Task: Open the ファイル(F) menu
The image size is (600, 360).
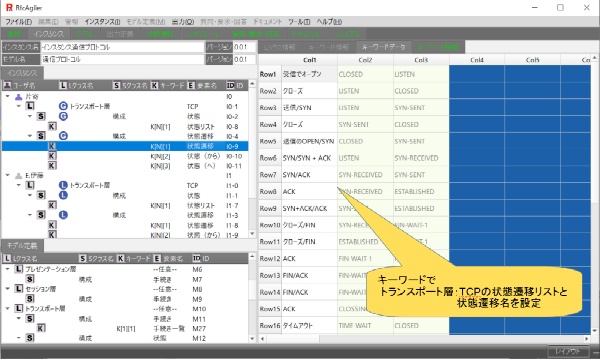Action: (x=18, y=22)
